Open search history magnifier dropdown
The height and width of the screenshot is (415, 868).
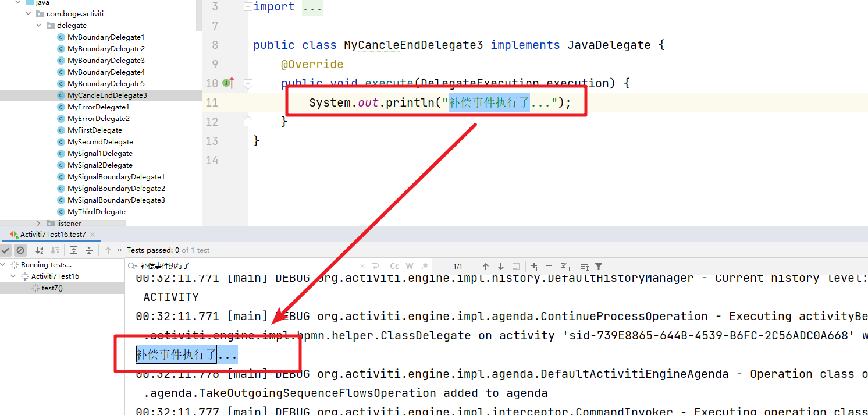[133, 266]
